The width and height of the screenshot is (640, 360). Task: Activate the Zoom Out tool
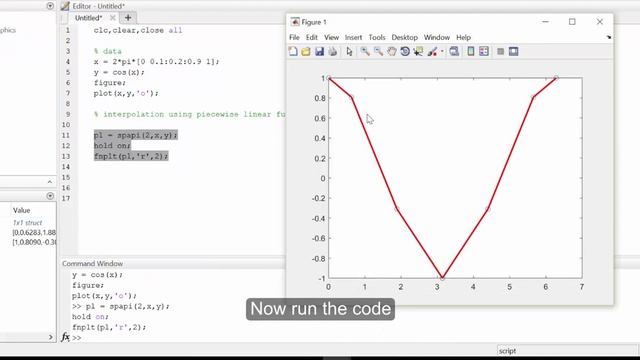[x=378, y=51]
